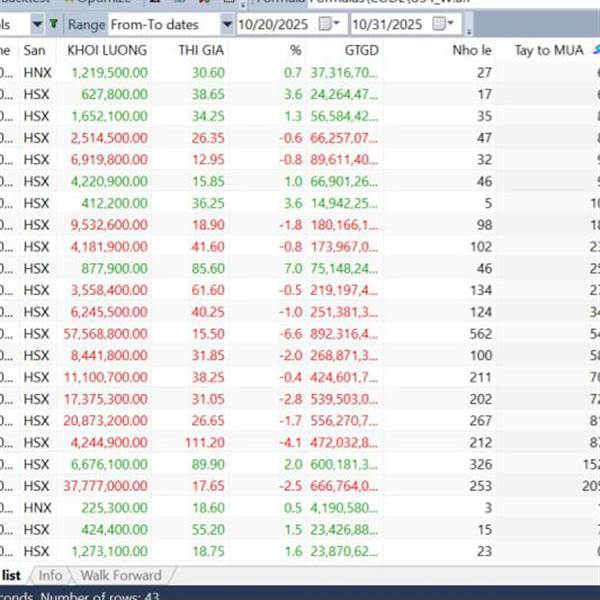Image resolution: width=600 pixels, height=600 pixels.
Task: Select cell with volume 1,219,500.00
Action: pos(109,73)
